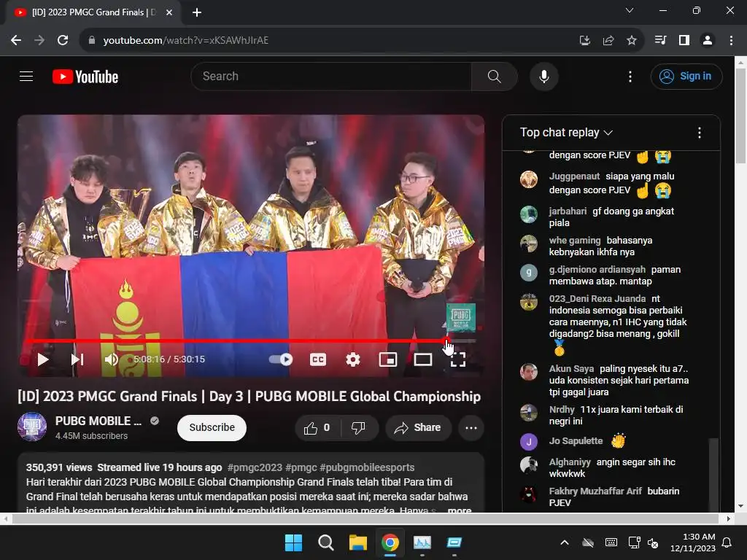Screen dimensions: 747x560
Task: Open more actions ellipsis under video
Action: [471, 427]
